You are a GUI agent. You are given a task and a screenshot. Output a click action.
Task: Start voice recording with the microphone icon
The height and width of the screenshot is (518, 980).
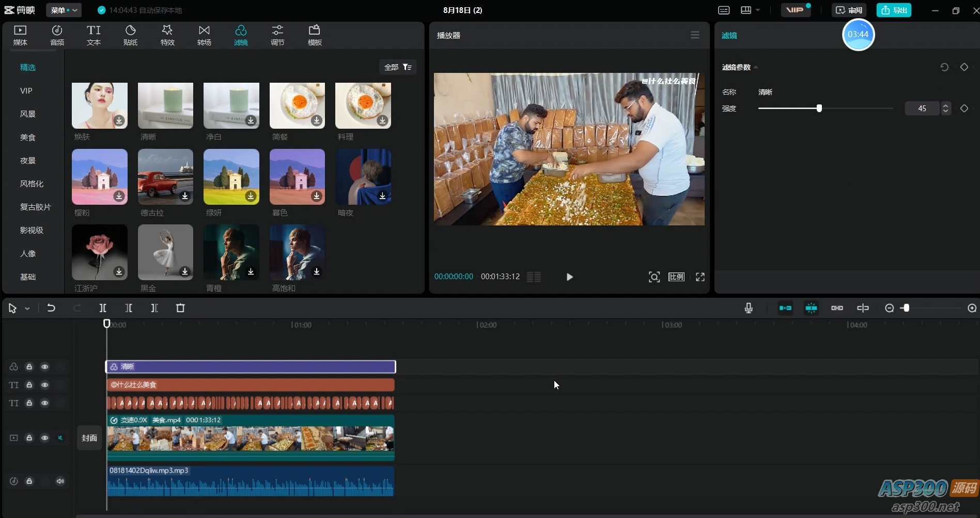tap(748, 308)
